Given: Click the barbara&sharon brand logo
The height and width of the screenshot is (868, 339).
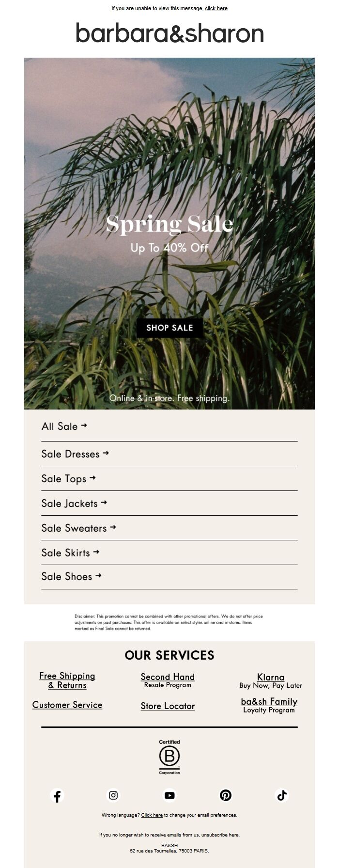Looking at the screenshot, I should click(x=169, y=33).
